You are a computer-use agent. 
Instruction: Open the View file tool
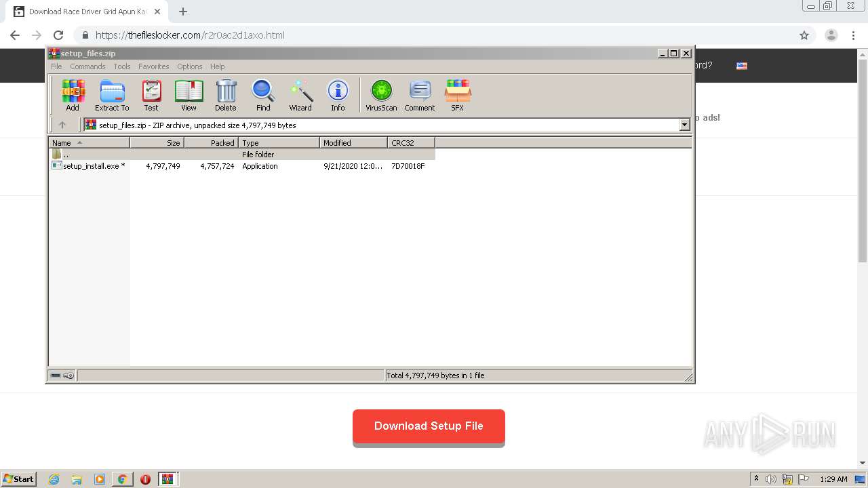[x=189, y=95]
